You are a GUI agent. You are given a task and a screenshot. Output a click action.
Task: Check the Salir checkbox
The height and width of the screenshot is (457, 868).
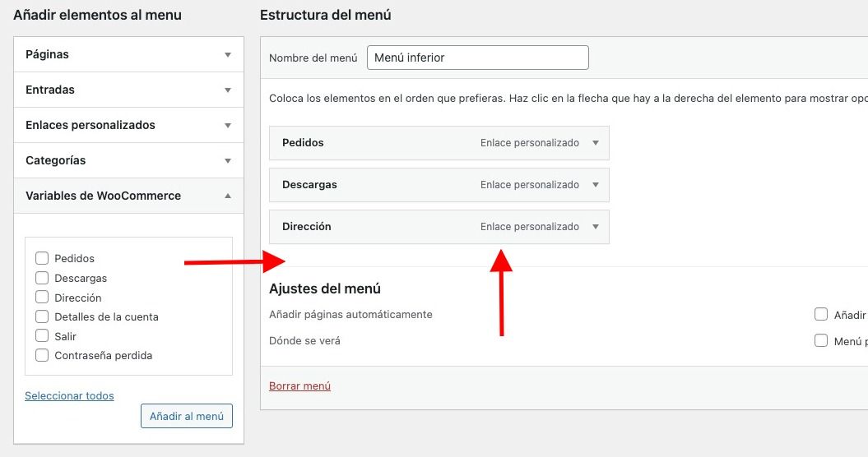click(x=42, y=336)
